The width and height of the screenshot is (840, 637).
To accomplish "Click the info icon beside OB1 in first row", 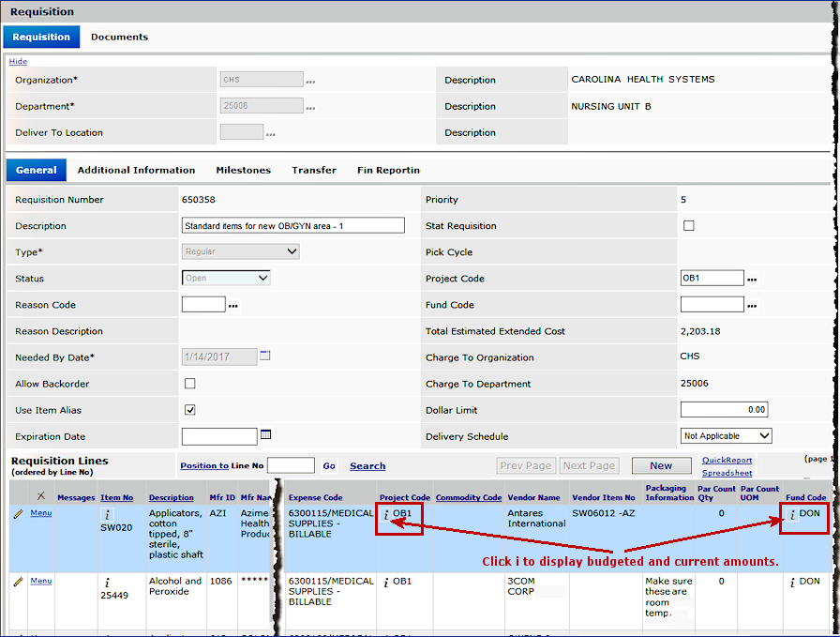I will (x=385, y=515).
